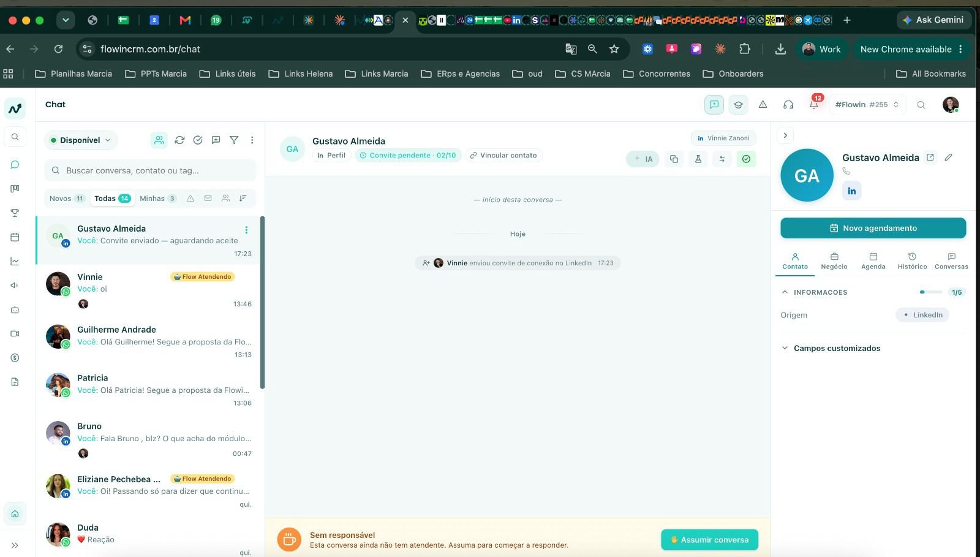The height and width of the screenshot is (557, 980).
Task: Click the warning triangle icon in header
Action: pyautogui.click(x=763, y=105)
